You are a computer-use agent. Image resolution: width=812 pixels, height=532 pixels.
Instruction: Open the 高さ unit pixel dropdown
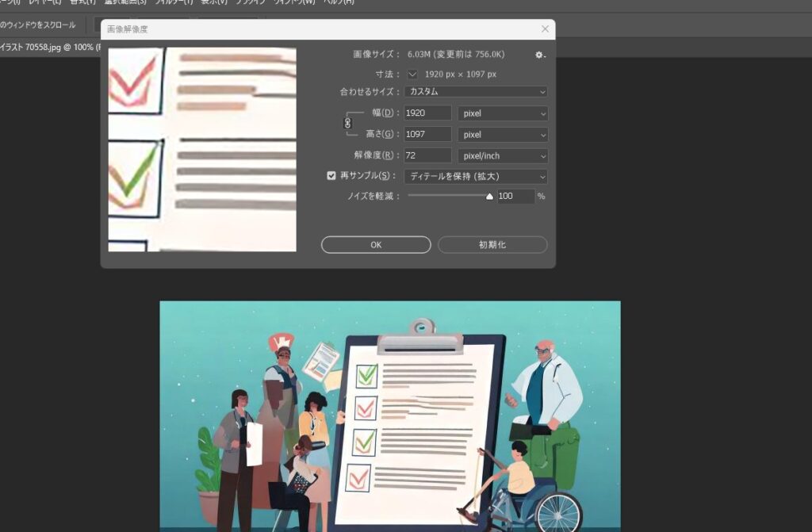(502, 135)
